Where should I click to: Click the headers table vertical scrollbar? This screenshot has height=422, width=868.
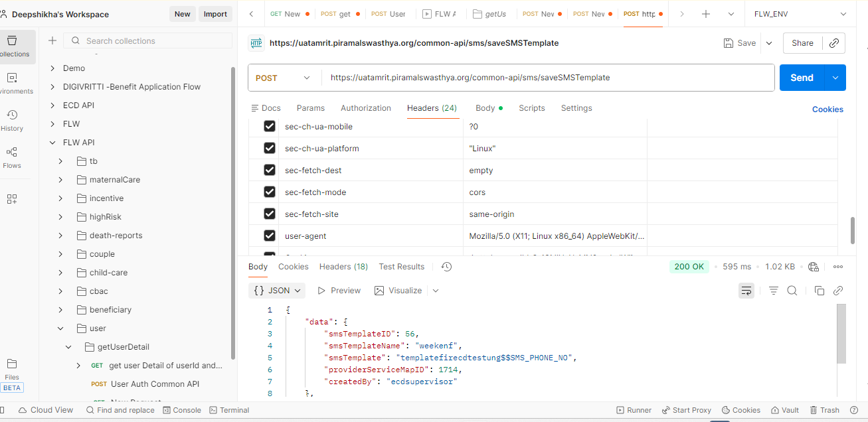(x=852, y=230)
